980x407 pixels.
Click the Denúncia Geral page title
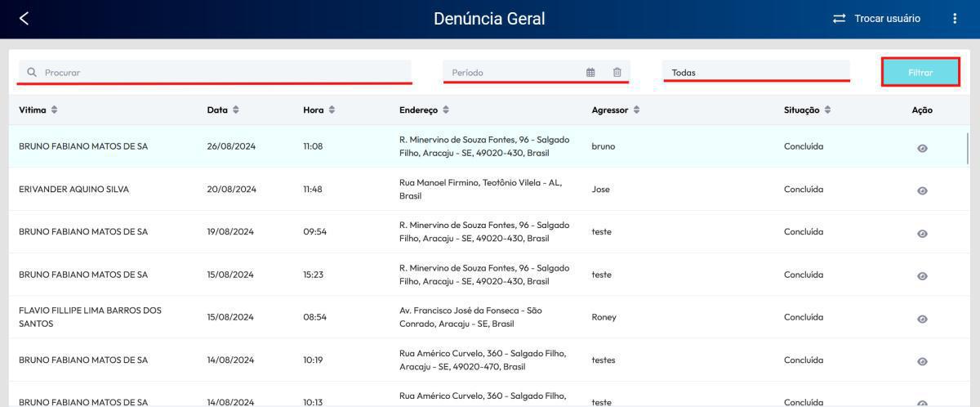pos(489,18)
